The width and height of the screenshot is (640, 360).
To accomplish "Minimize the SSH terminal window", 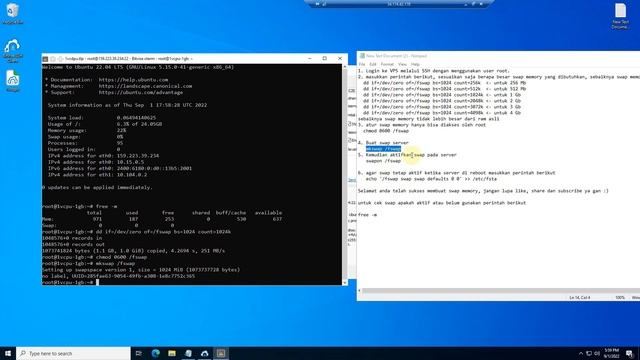I will point(310,58).
